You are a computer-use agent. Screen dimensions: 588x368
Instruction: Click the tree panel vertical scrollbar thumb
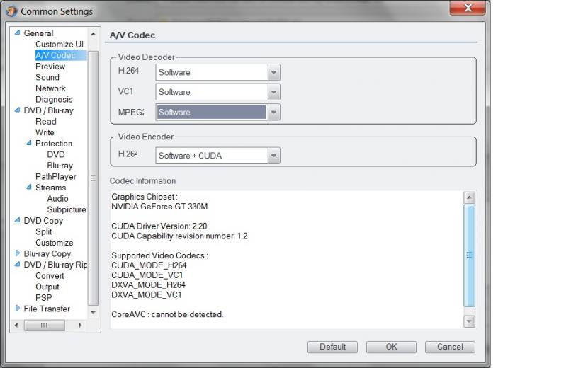(93, 178)
